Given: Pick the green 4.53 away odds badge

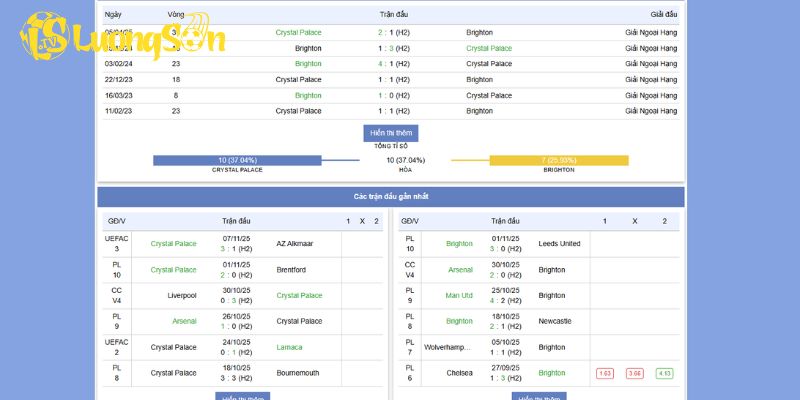Looking at the screenshot, I should 664,373.
